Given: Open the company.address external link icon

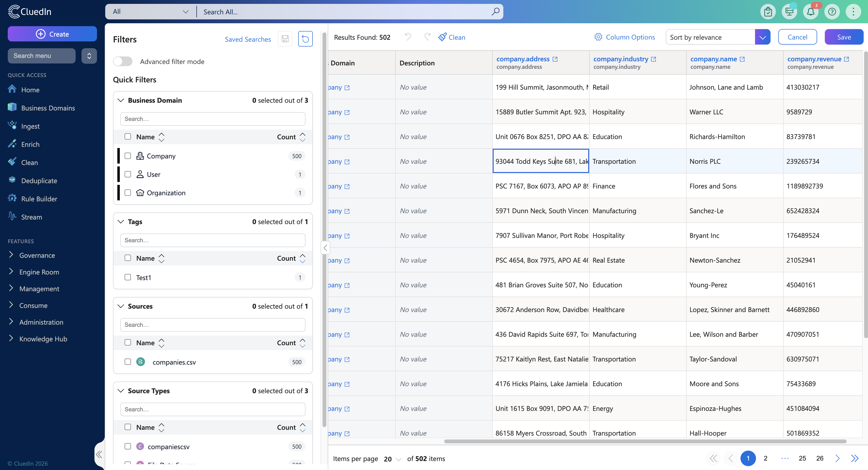Looking at the screenshot, I should pyautogui.click(x=555, y=59).
